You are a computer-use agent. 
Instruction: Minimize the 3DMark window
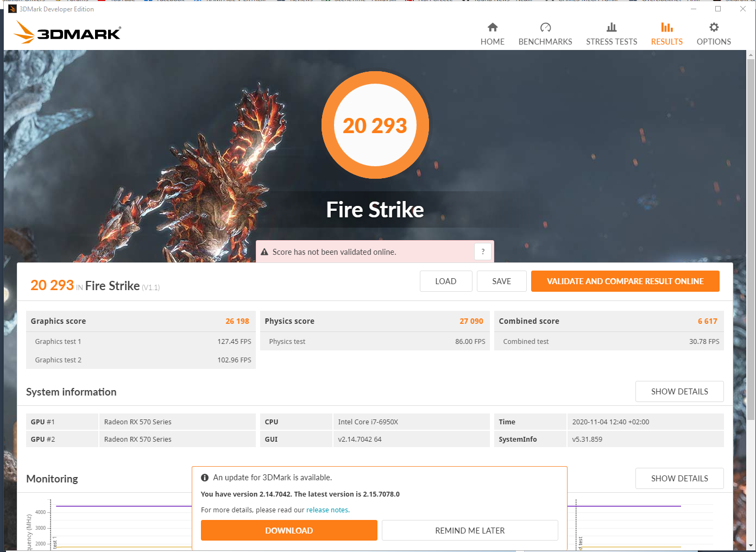pyautogui.click(x=694, y=9)
